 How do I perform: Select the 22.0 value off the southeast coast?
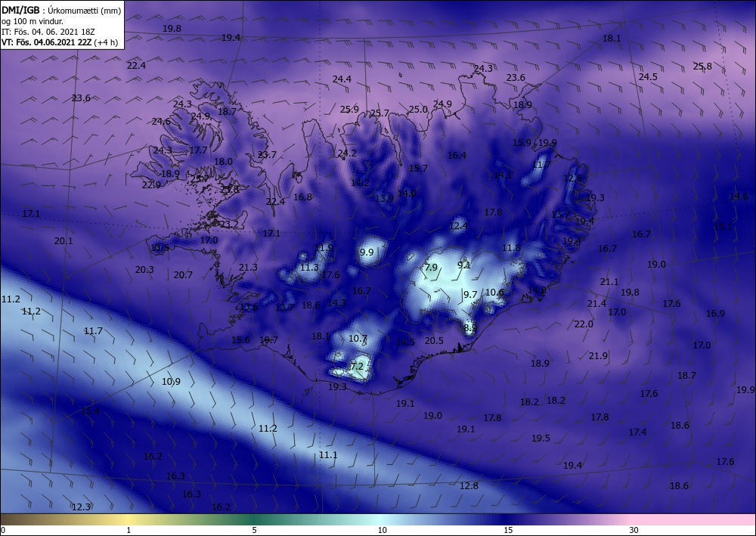click(584, 324)
